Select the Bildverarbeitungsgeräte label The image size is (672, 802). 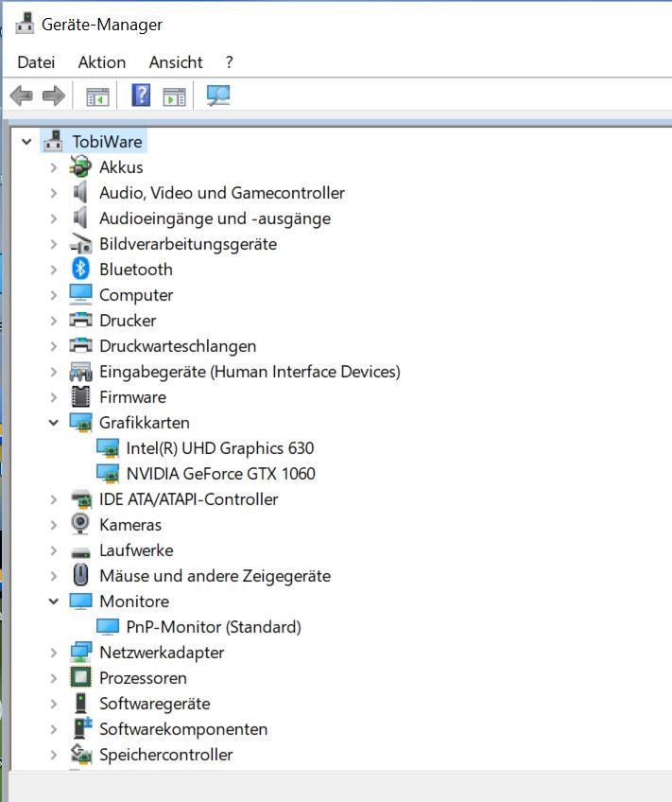coord(188,244)
